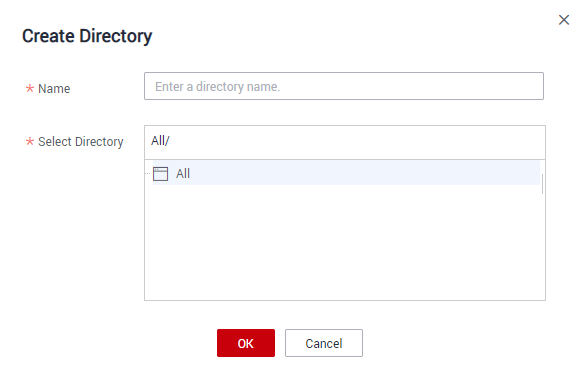The image size is (587, 378).
Task: Click the Create Directory dialog title
Action: pos(87,36)
